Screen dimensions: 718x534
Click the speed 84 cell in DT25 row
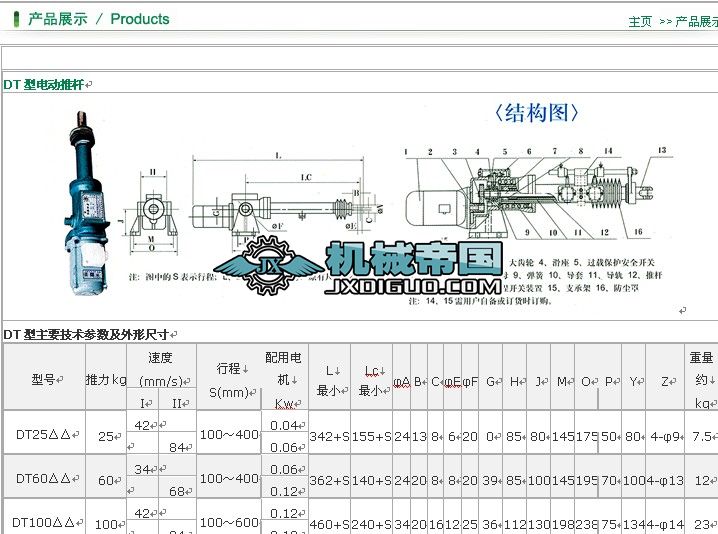pyautogui.click(x=178, y=444)
